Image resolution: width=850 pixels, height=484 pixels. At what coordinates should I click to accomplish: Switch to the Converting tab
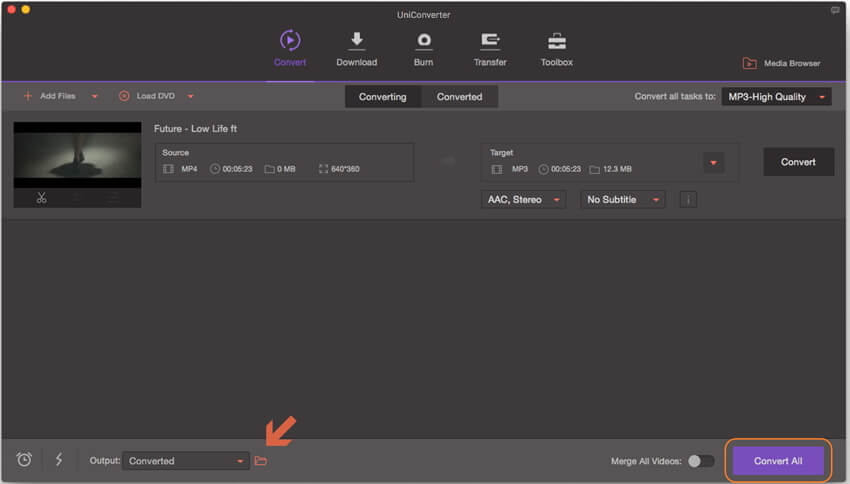pos(383,96)
